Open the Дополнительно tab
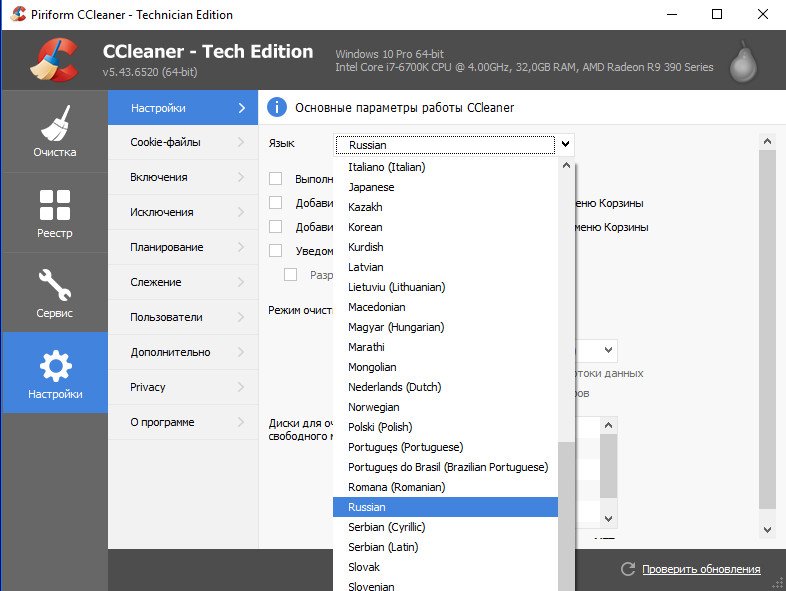 (183, 352)
